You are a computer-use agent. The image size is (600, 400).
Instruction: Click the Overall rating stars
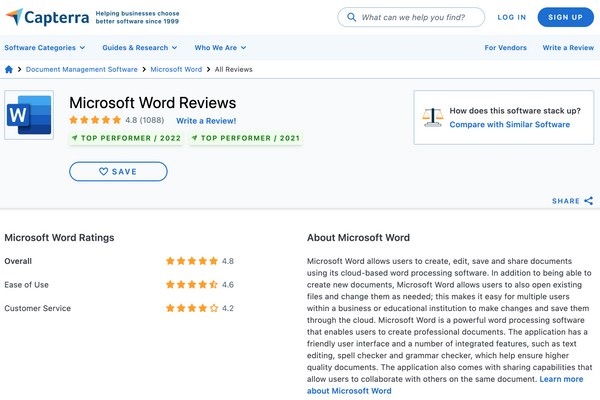coord(192,261)
